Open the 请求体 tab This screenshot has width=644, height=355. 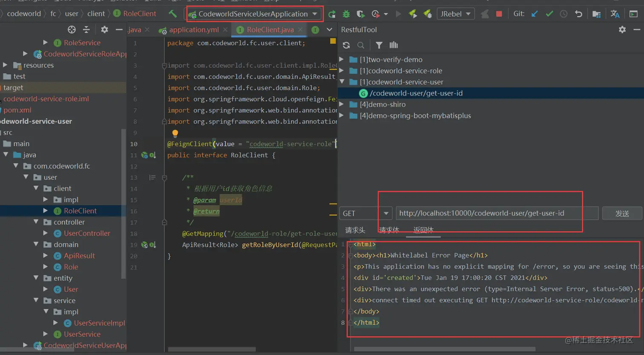tap(389, 230)
